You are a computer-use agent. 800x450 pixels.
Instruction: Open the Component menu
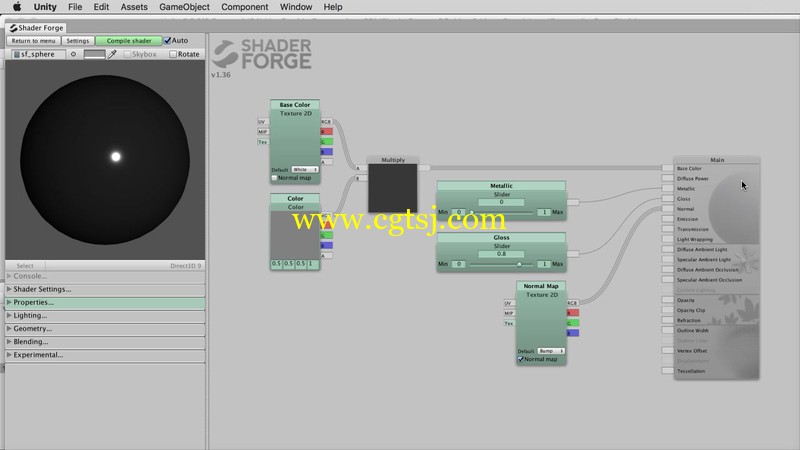(244, 7)
